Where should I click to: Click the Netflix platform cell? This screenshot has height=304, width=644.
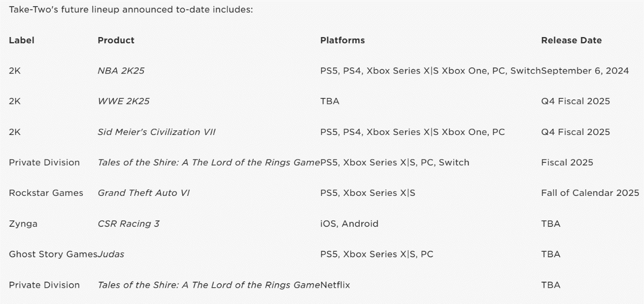(335, 285)
